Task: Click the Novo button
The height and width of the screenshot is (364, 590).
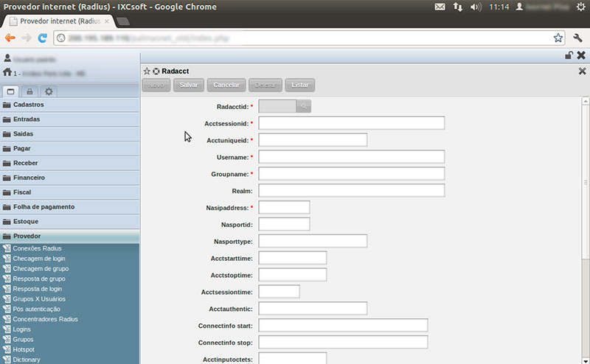Action: tap(156, 85)
